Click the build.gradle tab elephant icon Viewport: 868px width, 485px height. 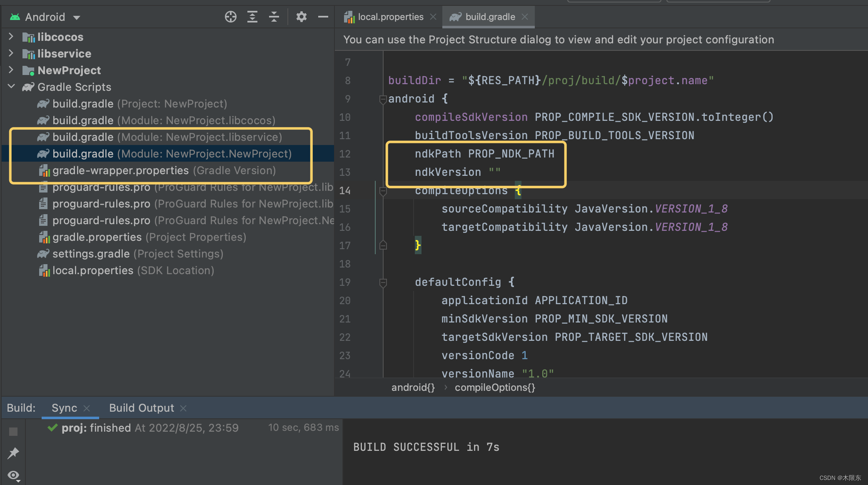[x=455, y=17]
